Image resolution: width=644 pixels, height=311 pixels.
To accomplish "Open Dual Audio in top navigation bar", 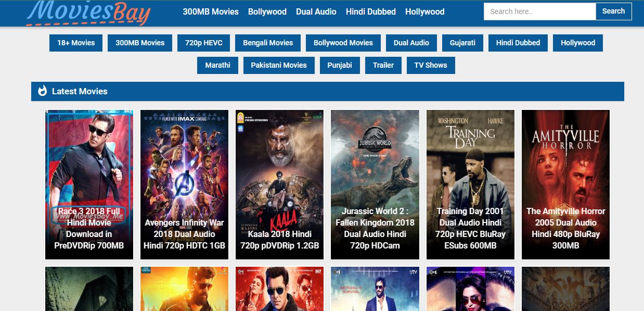I will [x=316, y=11].
